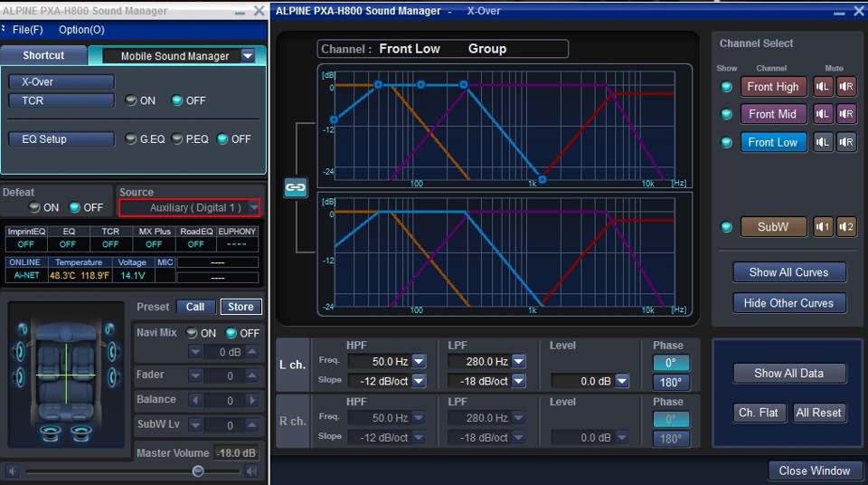This screenshot has width=868, height=485.
Task: Open the L ch. LPF frequency dropdown
Action: 519,361
